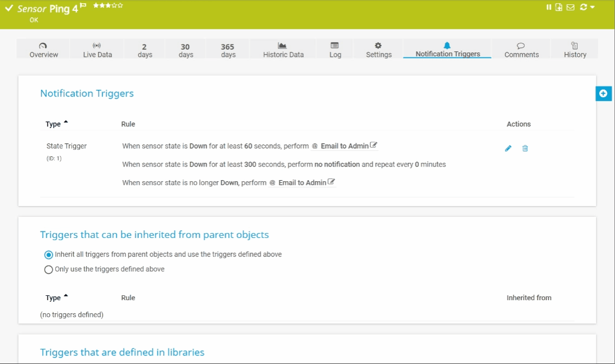Image resolution: width=615 pixels, height=364 pixels.
Task: View the 365 days data tab
Action: (x=227, y=49)
